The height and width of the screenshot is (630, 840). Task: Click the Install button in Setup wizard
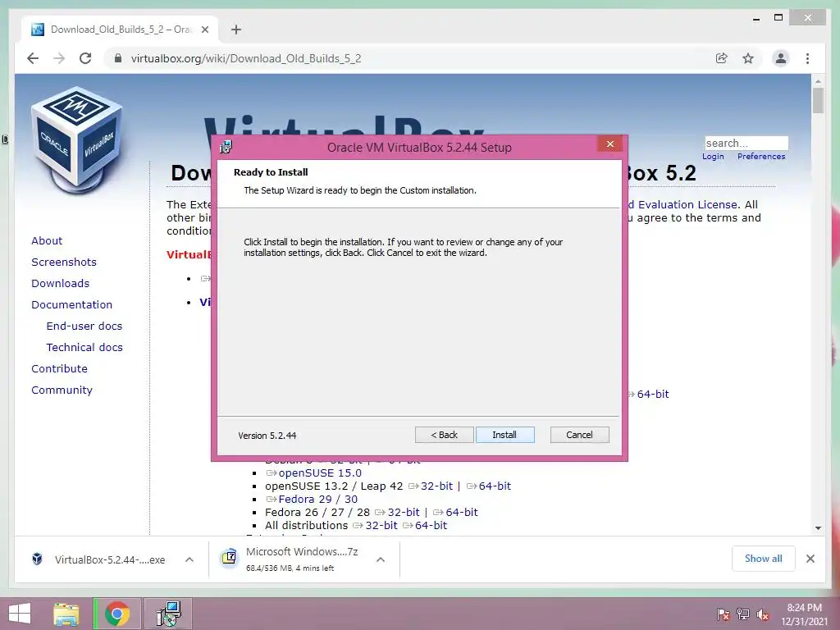[504, 435]
